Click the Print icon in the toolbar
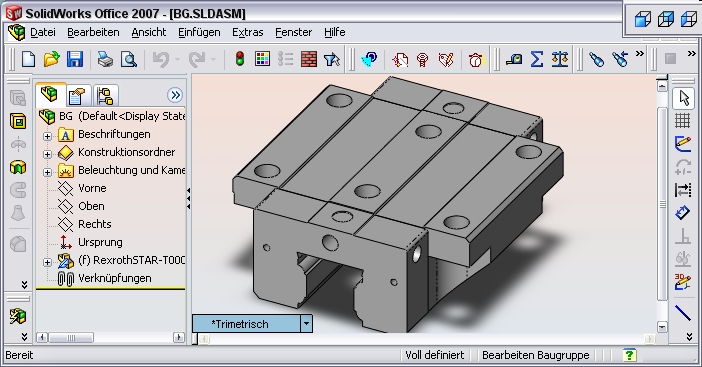702x367 pixels. click(x=105, y=59)
